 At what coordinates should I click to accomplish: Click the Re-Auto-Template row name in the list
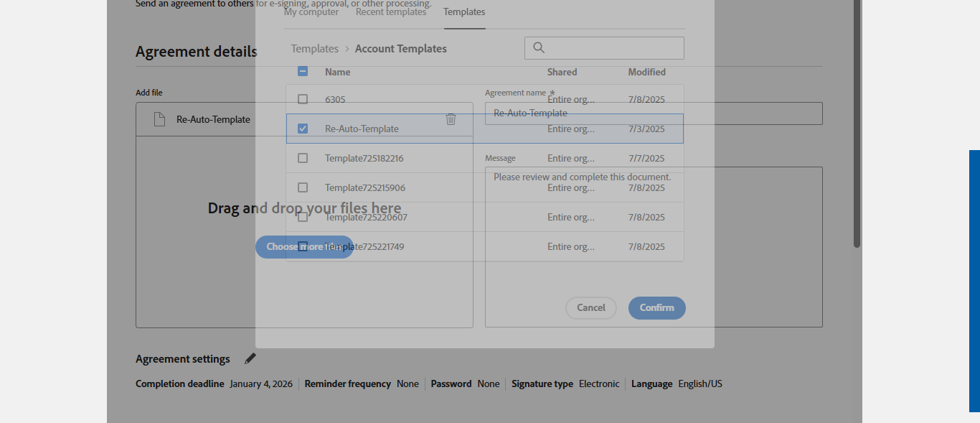point(362,129)
